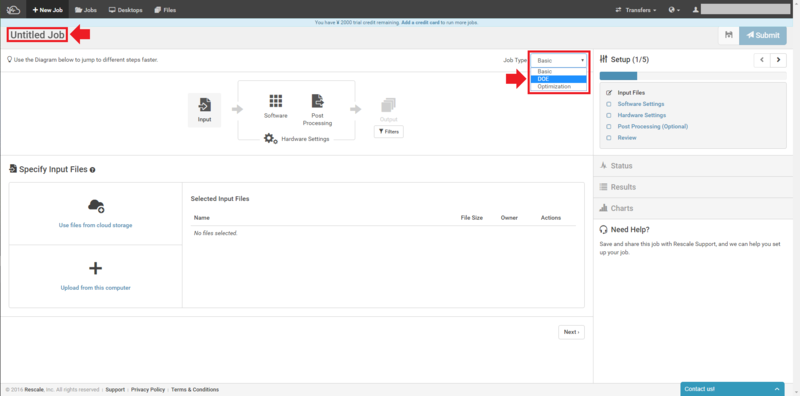Open the Filters button
Image resolution: width=800 pixels, height=396 pixels.
(x=389, y=132)
